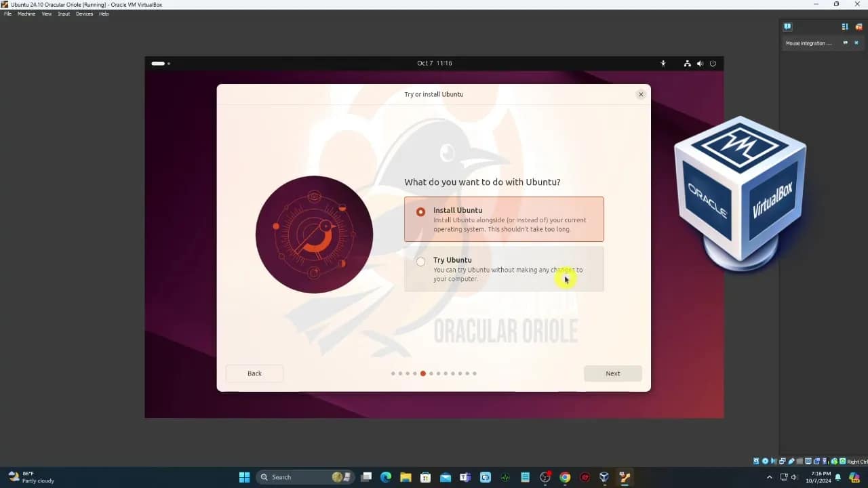Viewport: 868px width, 488px height.
Task: Open the accessibility menu in Ubuntu's top bar
Action: (x=663, y=63)
